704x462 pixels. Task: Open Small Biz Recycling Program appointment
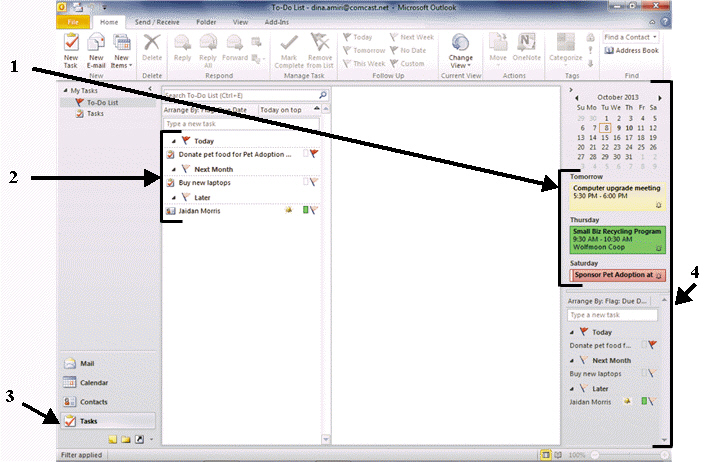[x=617, y=240]
